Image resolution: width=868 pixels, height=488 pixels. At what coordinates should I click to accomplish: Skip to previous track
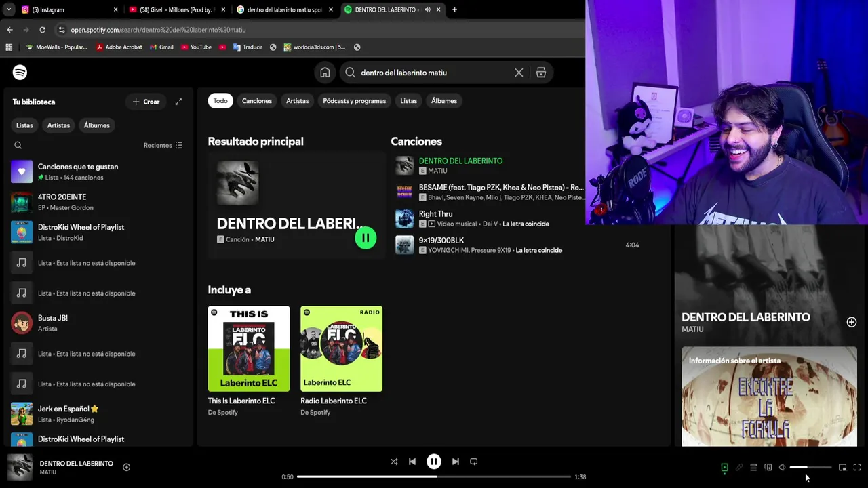412,462
